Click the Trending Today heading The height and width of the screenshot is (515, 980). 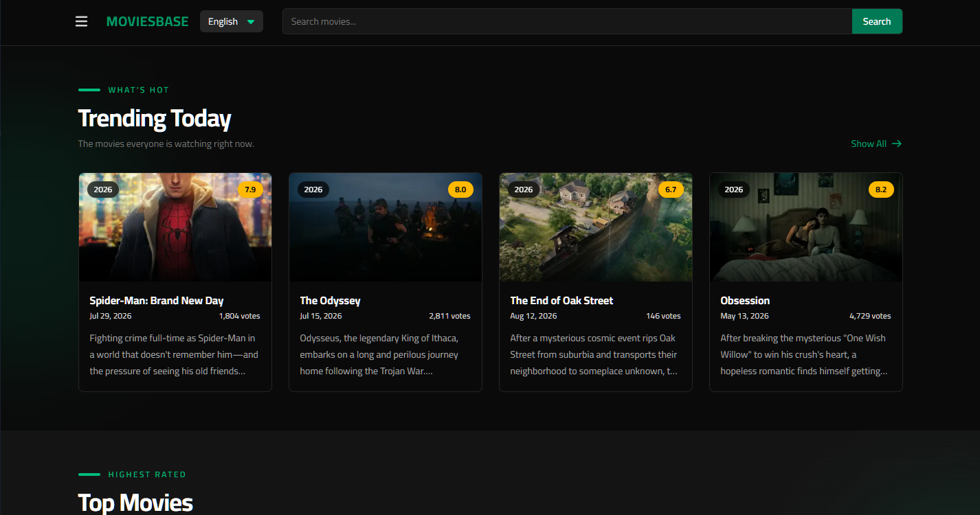(x=155, y=118)
